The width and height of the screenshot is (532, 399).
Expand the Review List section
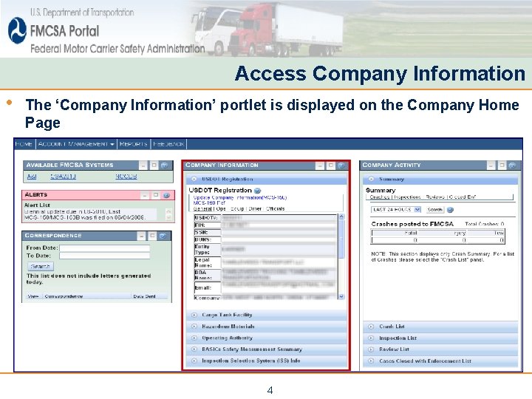click(x=371, y=349)
